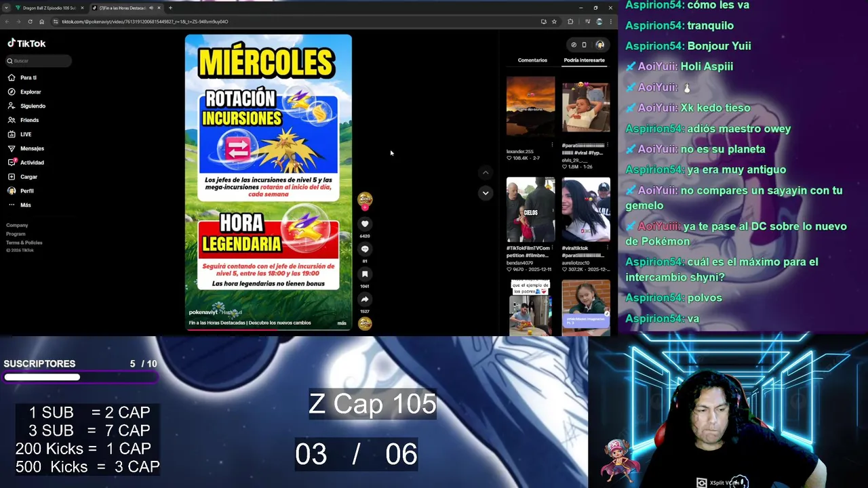Image resolution: width=868 pixels, height=488 pixels.
Task: Open the Terms & Policies link
Action: click(24, 243)
